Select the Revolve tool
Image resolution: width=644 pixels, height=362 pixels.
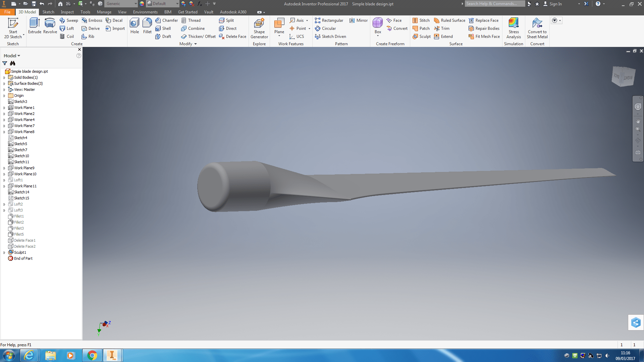(50, 27)
